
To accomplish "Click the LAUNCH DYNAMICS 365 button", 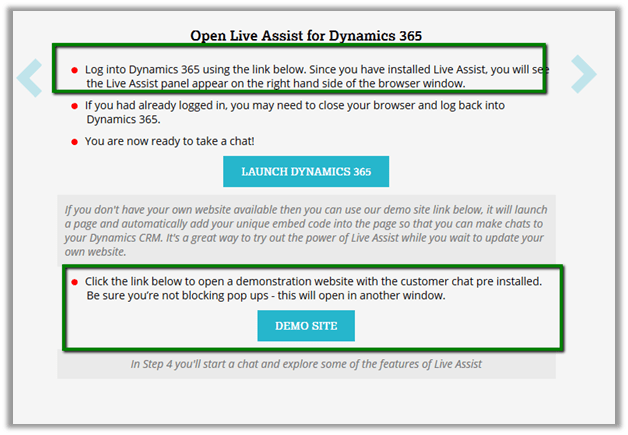I will point(306,171).
